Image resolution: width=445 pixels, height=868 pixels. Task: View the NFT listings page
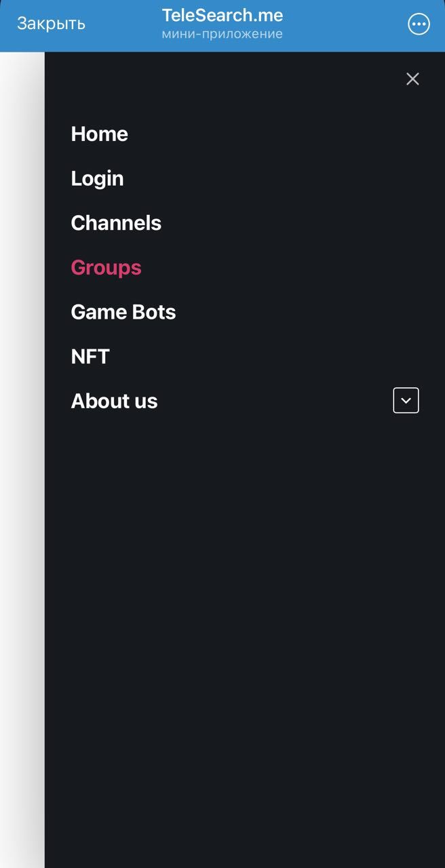pos(90,356)
